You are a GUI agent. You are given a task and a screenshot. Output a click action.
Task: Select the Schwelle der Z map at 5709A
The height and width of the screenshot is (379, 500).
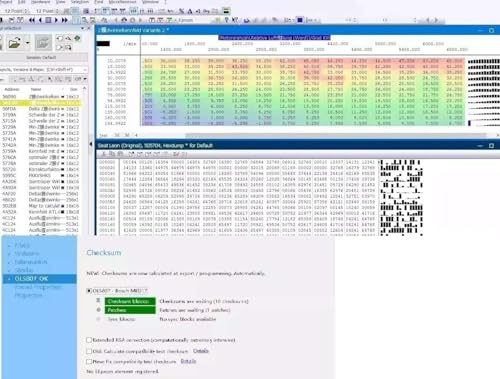tap(40, 115)
